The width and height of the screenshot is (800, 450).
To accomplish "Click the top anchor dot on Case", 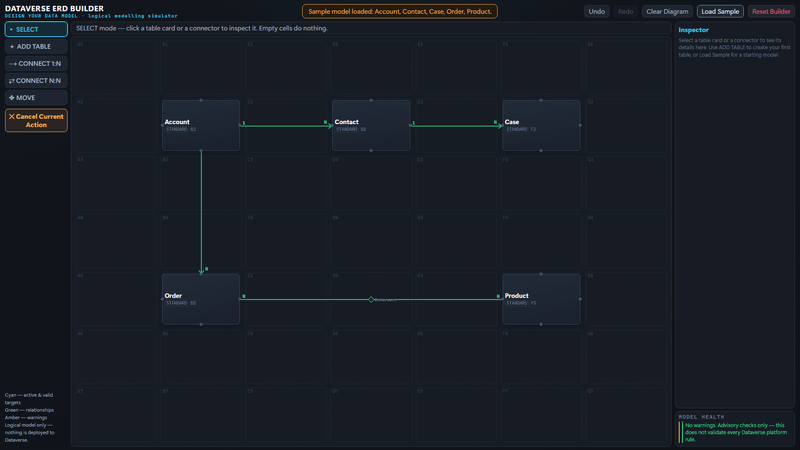I will (541, 101).
